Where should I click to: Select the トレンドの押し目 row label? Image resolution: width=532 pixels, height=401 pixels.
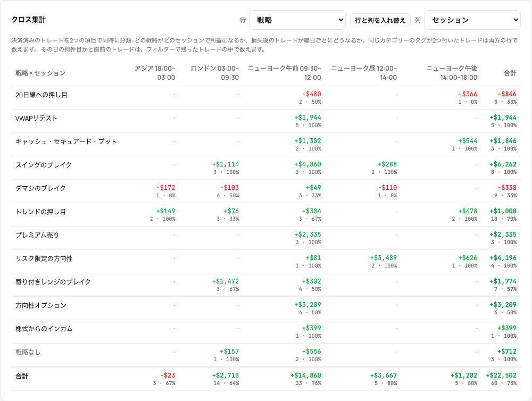40,212
